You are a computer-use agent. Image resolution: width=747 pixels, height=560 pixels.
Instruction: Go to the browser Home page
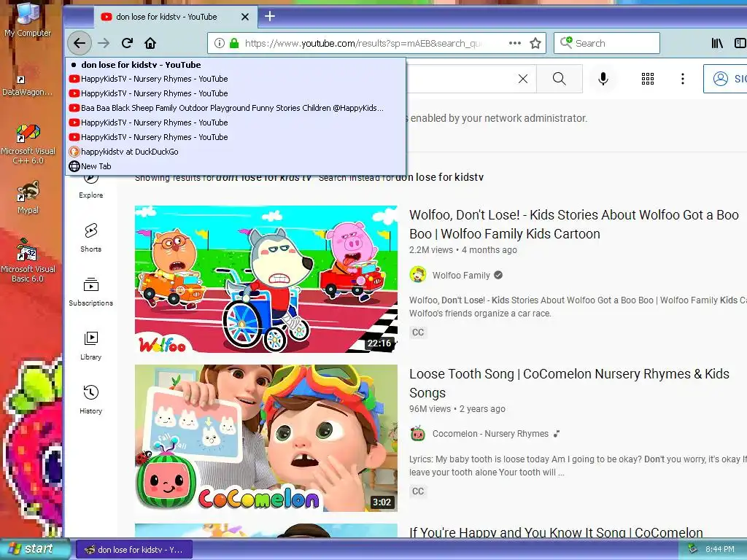pos(150,43)
